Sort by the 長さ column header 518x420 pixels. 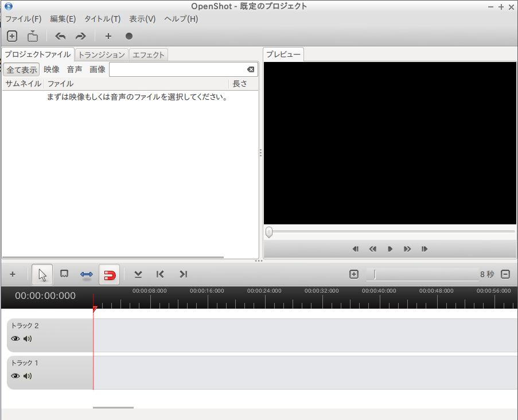[x=243, y=84]
